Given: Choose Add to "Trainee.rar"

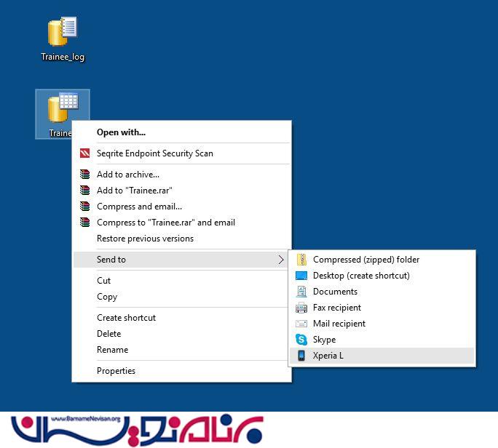Looking at the screenshot, I should pos(134,191).
